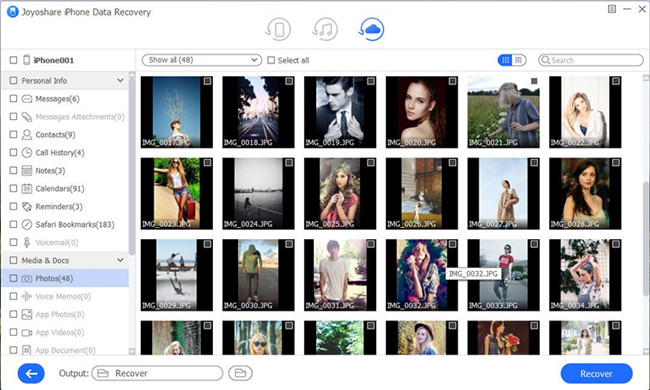The image size is (650, 390).
Task: Click the App Document page icon
Action: 27,351
